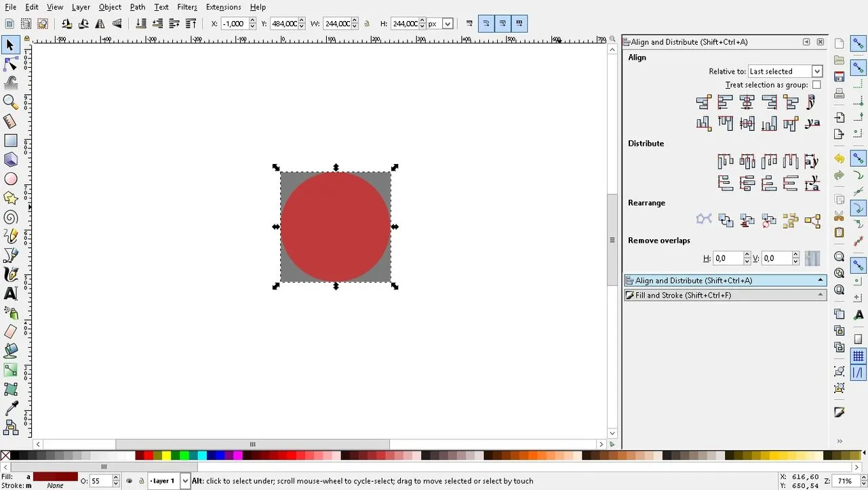868x490 pixels.
Task: Select the Text tool
Action: [x=10, y=293]
